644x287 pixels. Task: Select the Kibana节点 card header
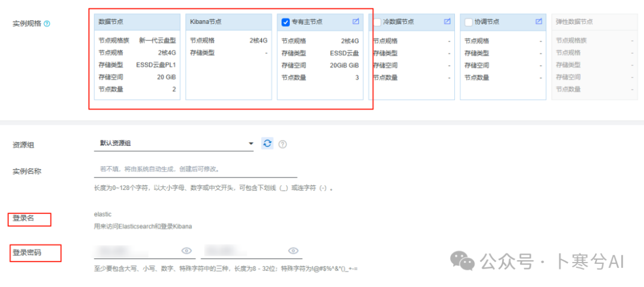click(x=229, y=21)
